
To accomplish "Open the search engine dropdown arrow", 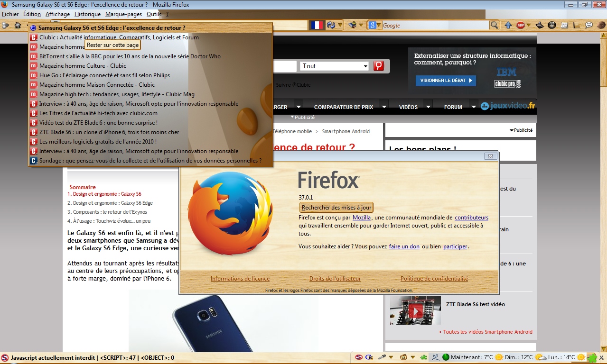I will [x=379, y=25].
